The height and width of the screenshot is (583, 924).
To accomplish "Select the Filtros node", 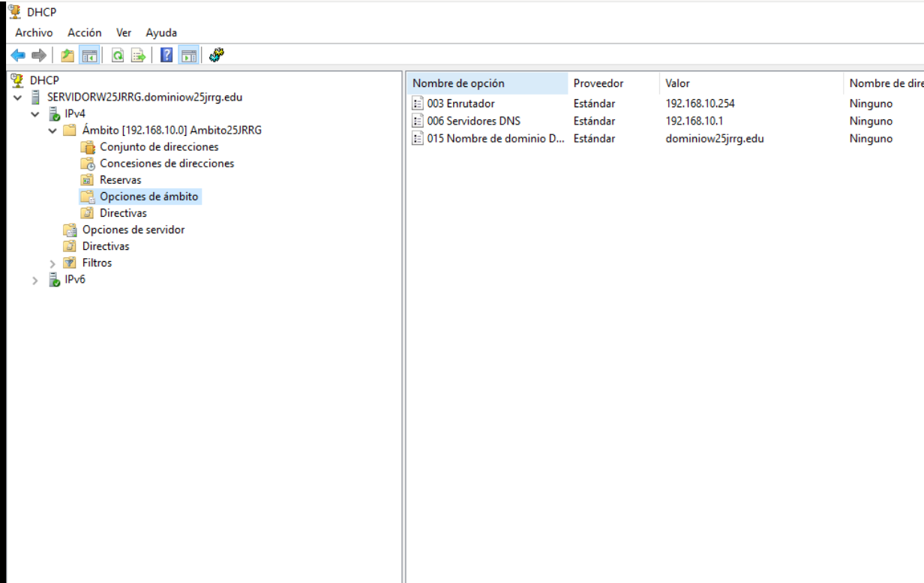I will 97,263.
